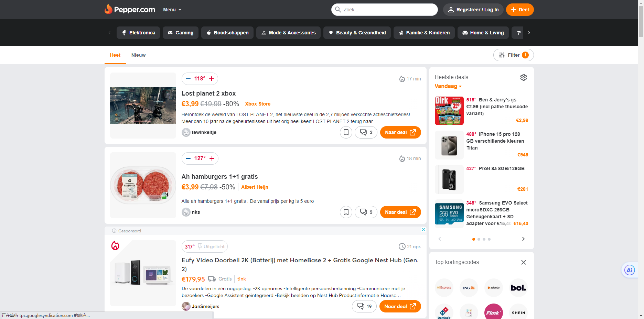Select the Gaming category

coord(181,33)
